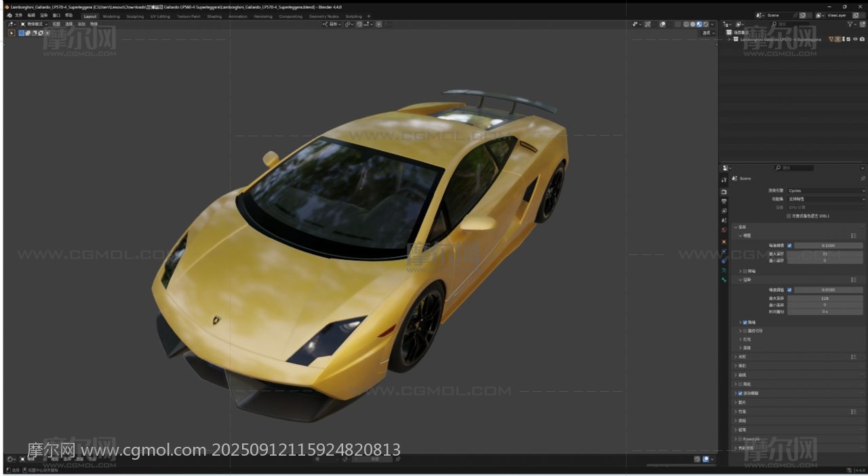
Task: Open the View Layer properties tab icon
Action: tap(724, 211)
